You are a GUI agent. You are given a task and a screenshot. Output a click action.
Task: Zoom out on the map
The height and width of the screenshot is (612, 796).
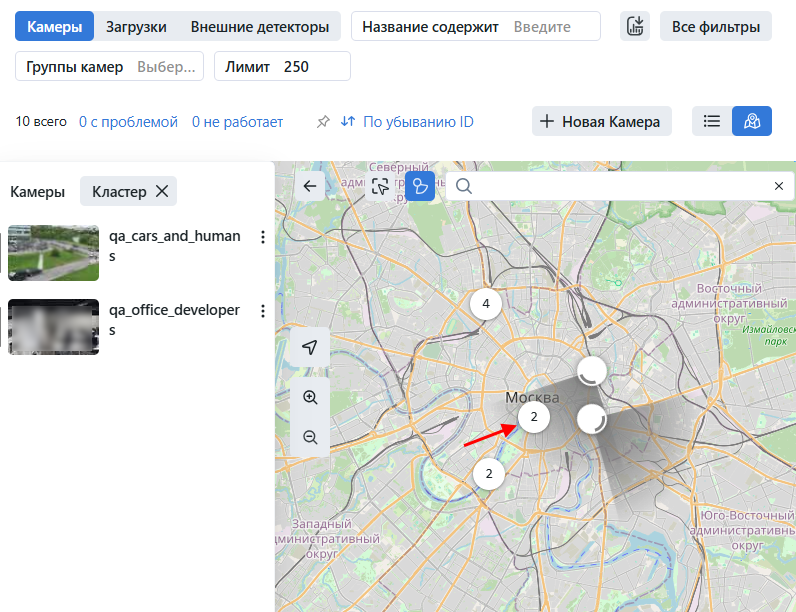[x=310, y=437]
